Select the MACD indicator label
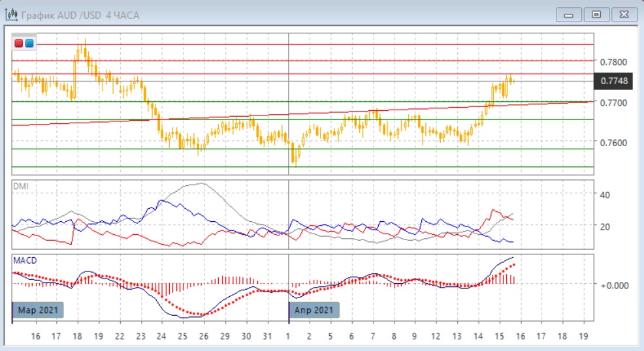 (25, 260)
